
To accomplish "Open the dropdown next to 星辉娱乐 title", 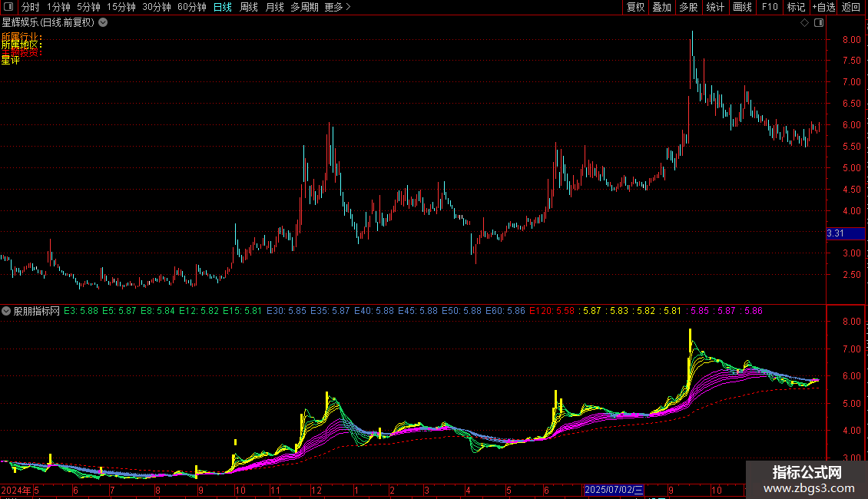I will click(103, 23).
